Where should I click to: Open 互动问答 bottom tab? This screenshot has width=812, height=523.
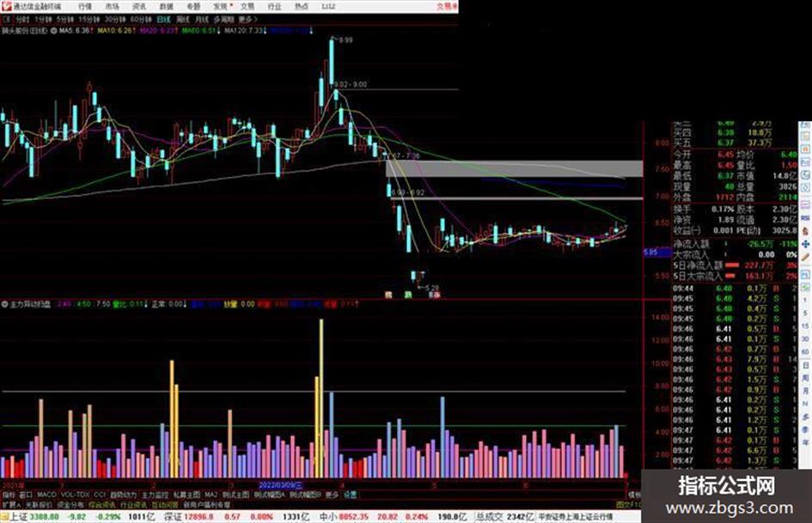[165, 504]
